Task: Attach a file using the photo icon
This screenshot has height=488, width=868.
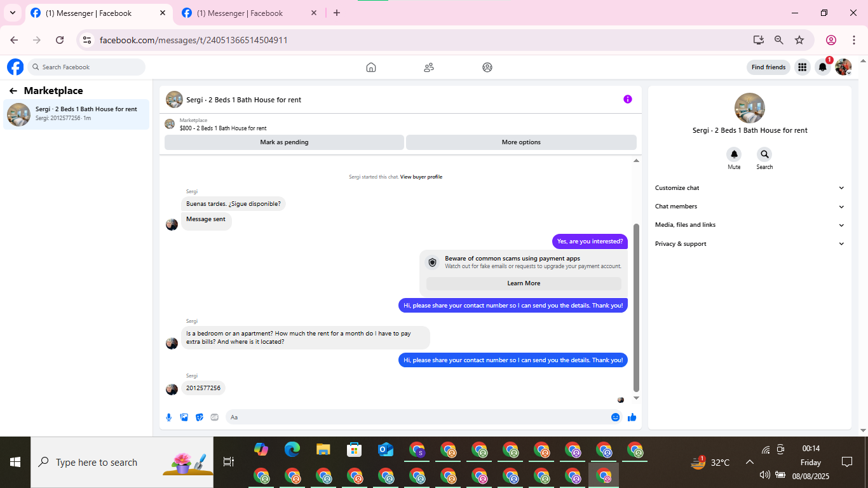Action: tap(184, 417)
